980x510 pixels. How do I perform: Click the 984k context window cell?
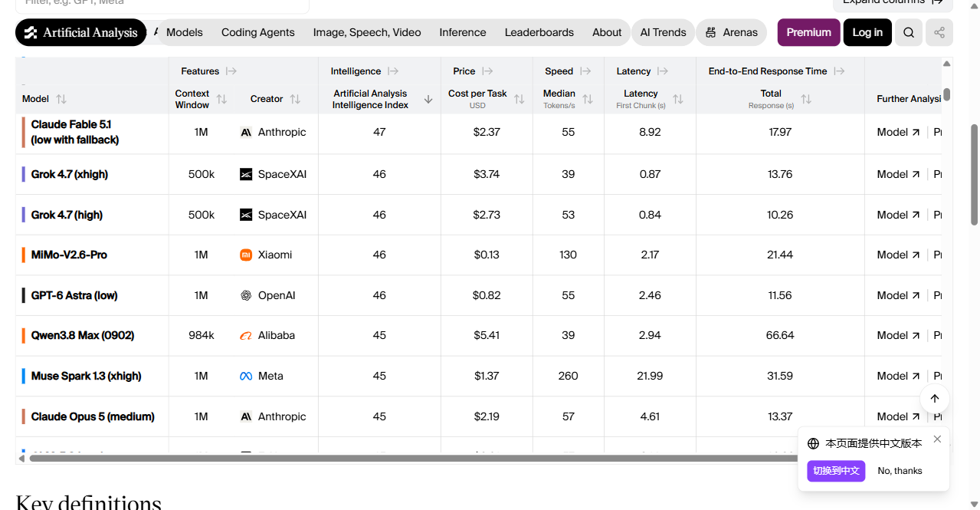click(202, 335)
